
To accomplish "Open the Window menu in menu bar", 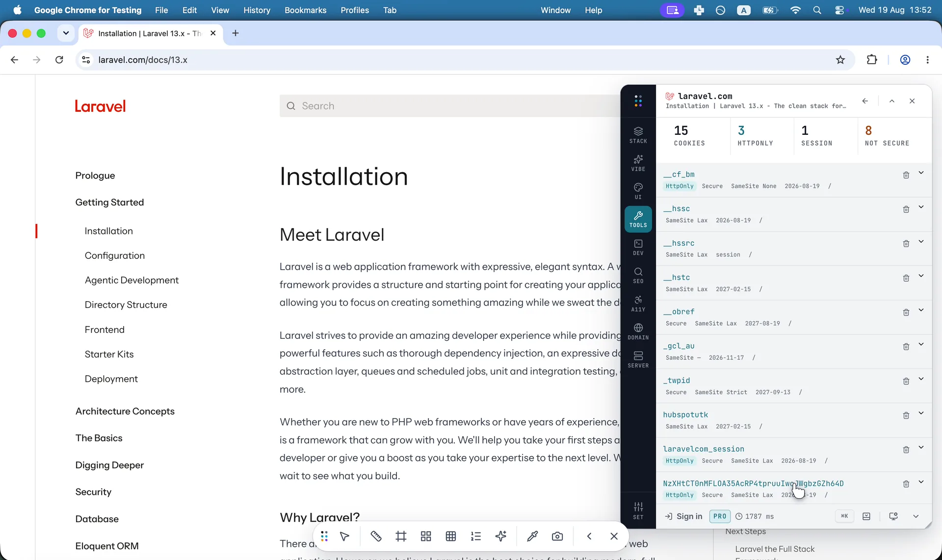I will click(555, 10).
